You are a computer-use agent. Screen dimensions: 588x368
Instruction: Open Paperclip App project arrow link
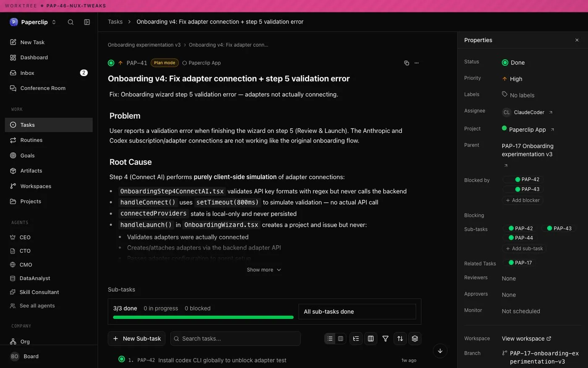(552, 130)
